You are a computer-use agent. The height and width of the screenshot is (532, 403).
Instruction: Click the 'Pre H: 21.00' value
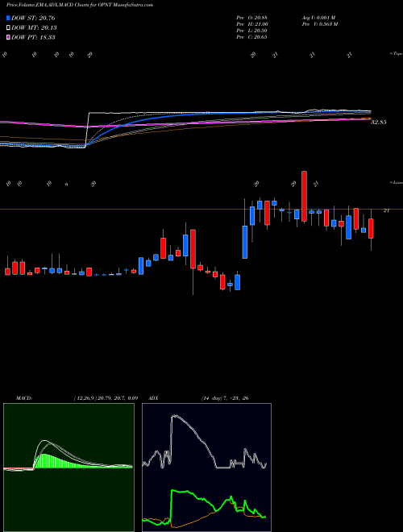(252, 24)
